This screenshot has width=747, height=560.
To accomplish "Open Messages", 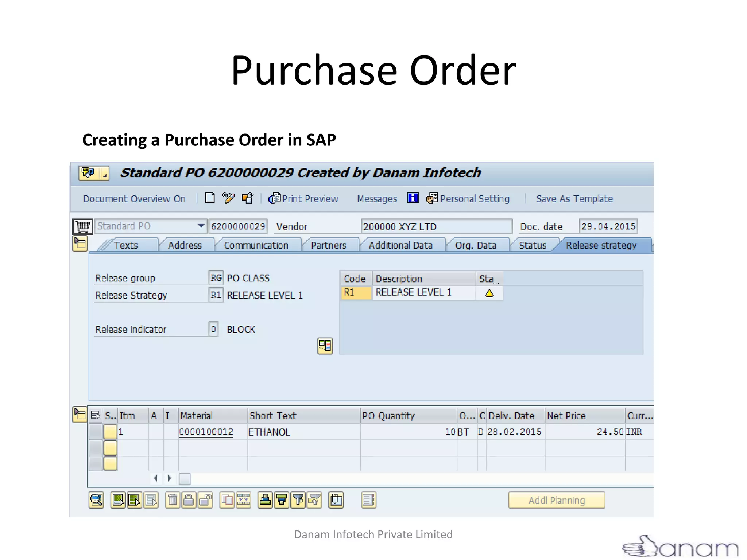I will click(x=377, y=199).
